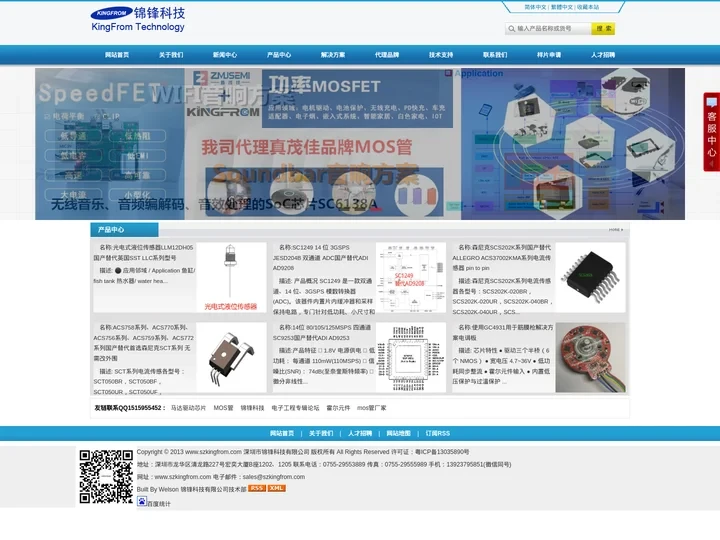Click 粤ICP备13035890号 license text

click(x=442, y=452)
